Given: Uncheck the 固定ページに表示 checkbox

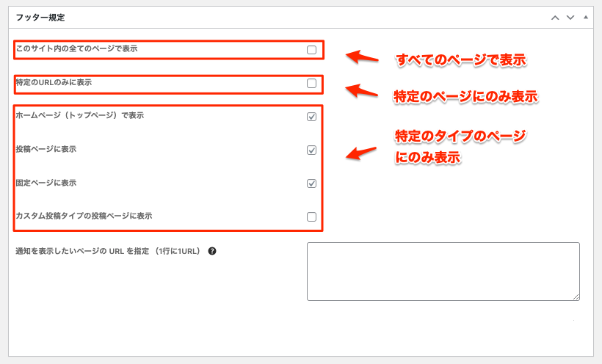Looking at the screenshot, I should (311, 183).
